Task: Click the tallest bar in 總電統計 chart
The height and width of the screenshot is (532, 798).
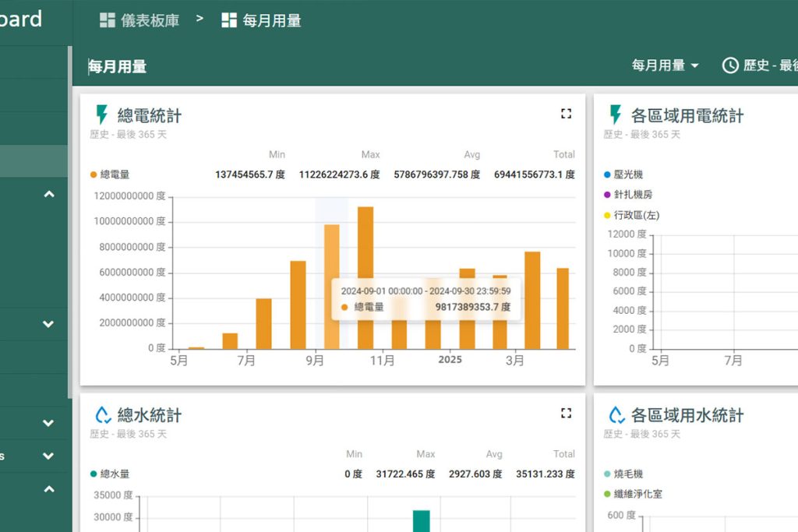Action: [x=365, y=277]
